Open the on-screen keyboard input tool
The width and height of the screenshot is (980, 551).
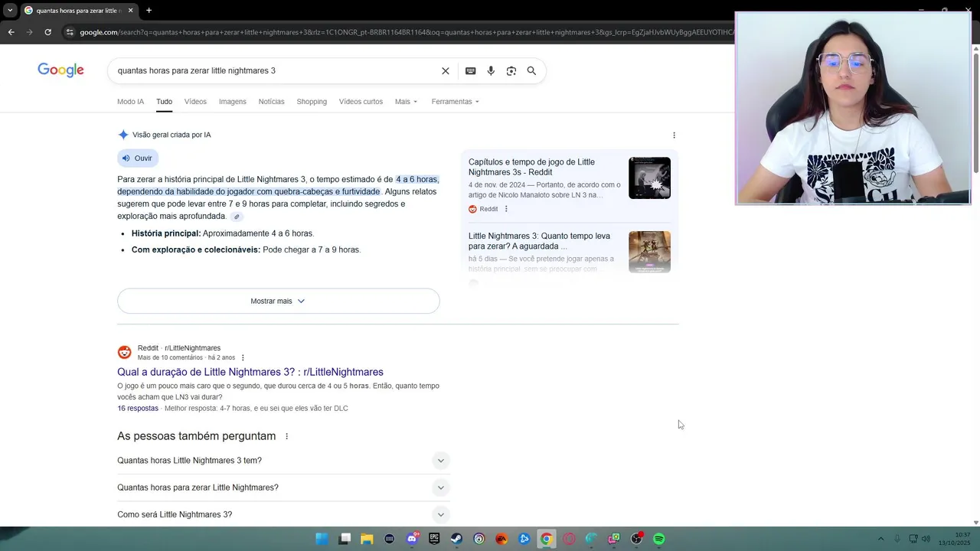[471, 70]
